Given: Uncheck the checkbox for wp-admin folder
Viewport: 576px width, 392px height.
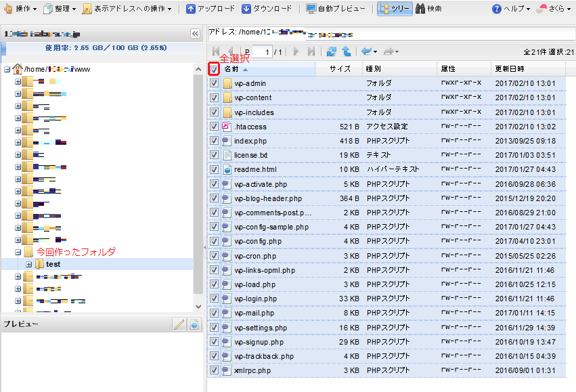Looking at the screenshot, I should (x=214, y=83).
